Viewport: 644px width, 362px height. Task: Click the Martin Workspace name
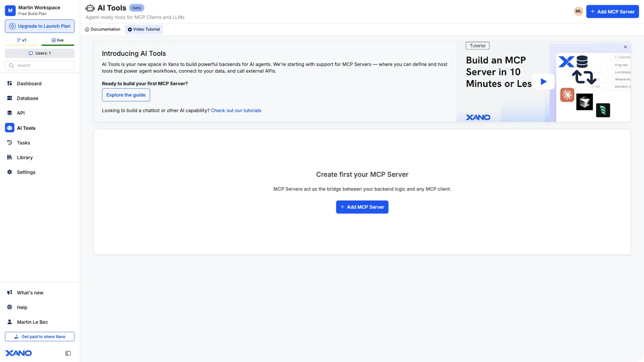[x=39, y=8]
